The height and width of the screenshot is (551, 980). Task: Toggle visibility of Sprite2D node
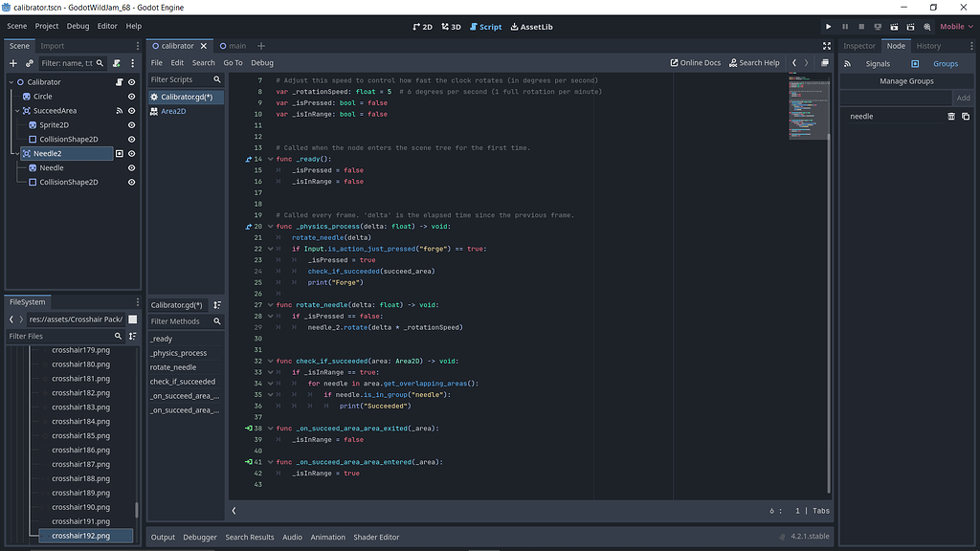(x=132, y=125)
